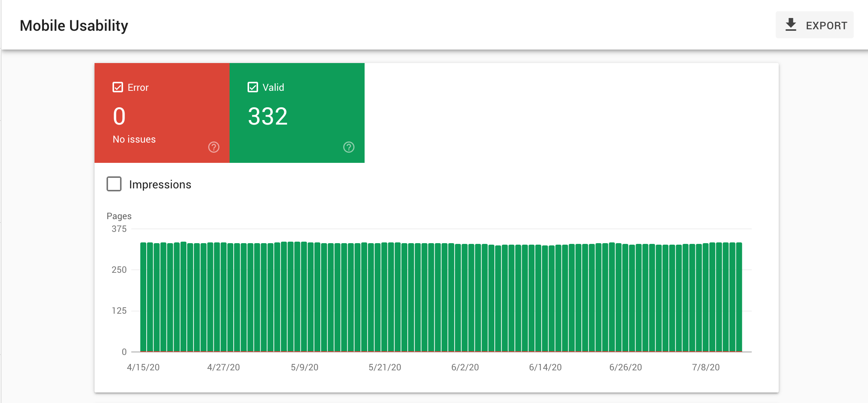This screenshot has width=868, height=403.
Task: Click the 7/8/20 date on the axis
Action: (x=706, y=367)
